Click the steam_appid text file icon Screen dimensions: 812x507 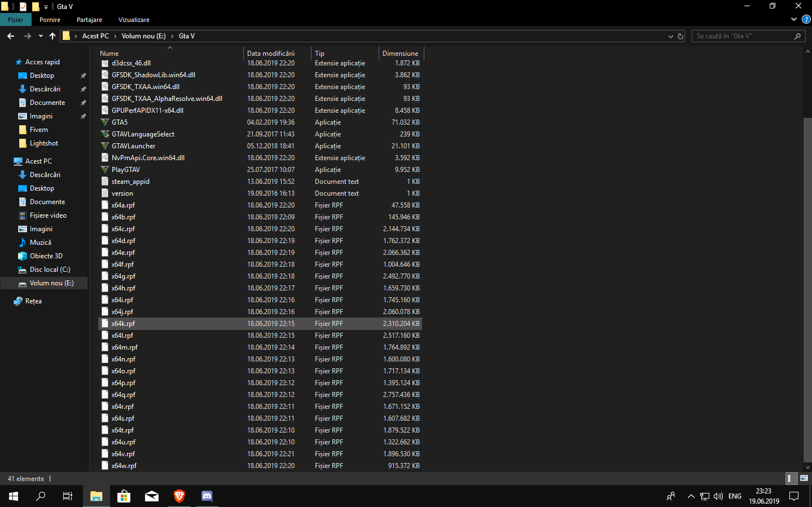point(105,182)
